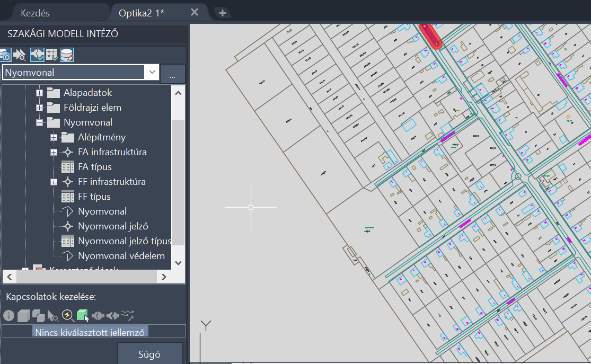
Task: Collapse the Nyomvonal folder node
Action: 39,122
